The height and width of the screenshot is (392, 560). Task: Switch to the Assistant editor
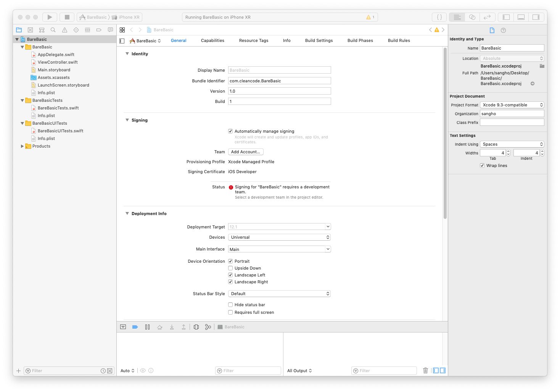coord(472,17)
